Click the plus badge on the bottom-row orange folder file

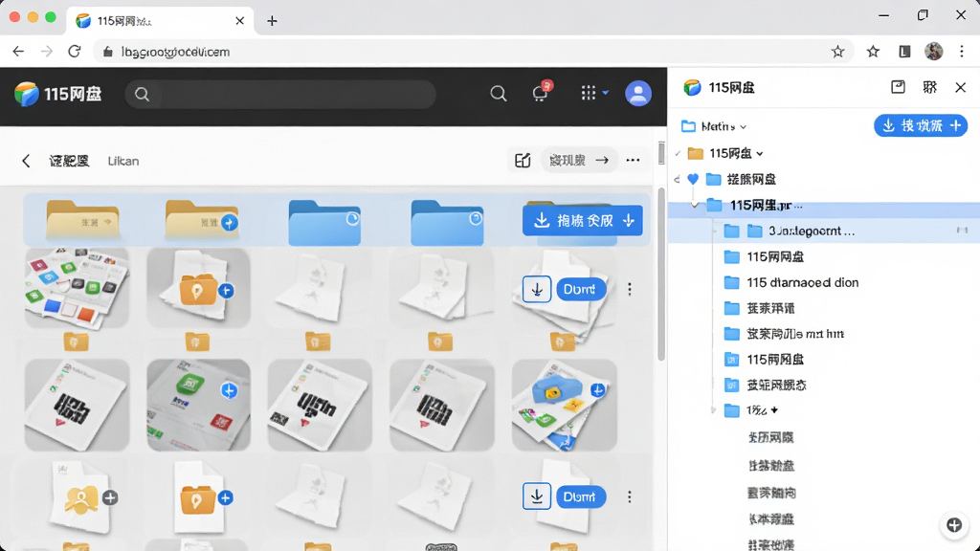click(x=226, y=497)
